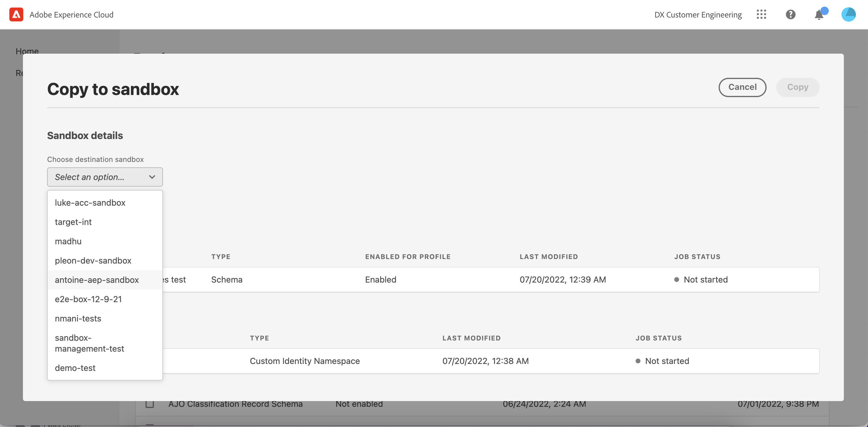This screenshot has width=868, height=427.
Task: Open the app switcher grid icon
Action: point(761,14)
